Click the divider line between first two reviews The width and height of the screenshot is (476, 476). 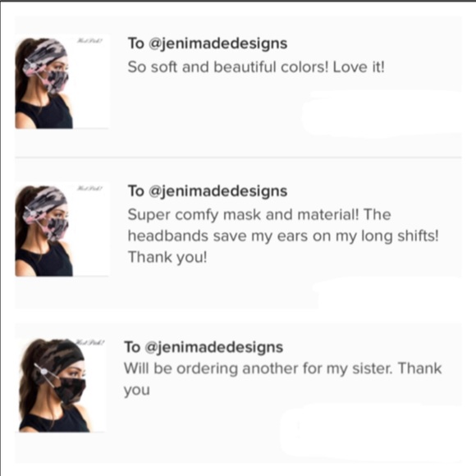pos(238,158)
